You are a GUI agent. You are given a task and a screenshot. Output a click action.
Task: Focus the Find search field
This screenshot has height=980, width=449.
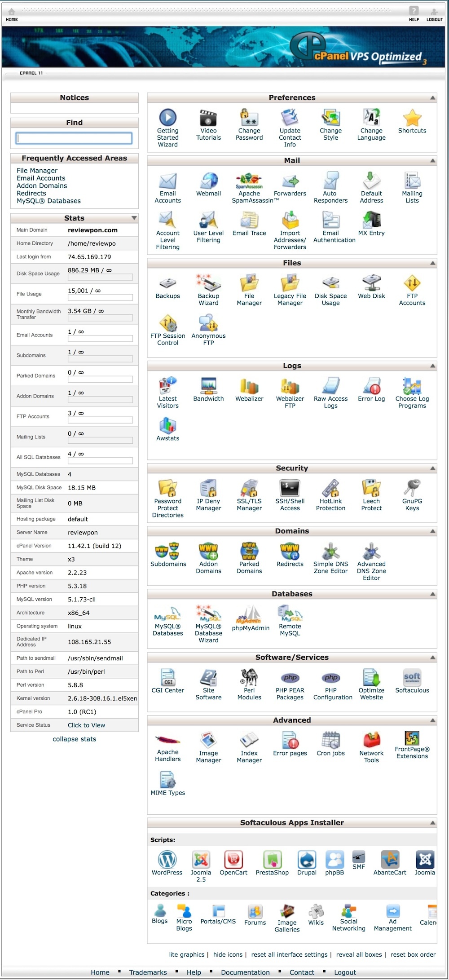coord(74,138)
